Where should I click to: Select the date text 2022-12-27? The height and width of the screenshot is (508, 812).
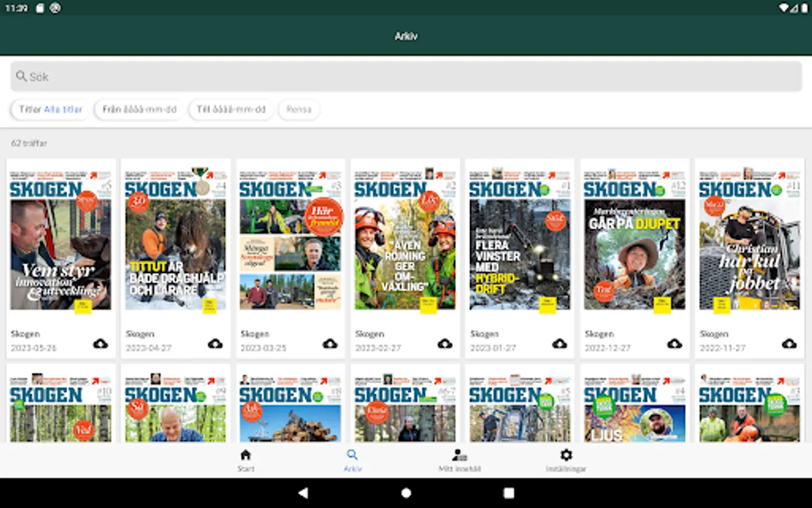(608, 348)
